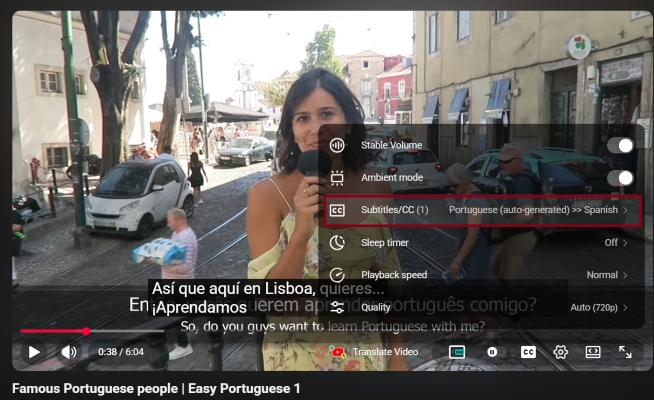Open the Subtitles/CC menu entry
The height and width of the screenshot is (400, 654).
point(482,210)
